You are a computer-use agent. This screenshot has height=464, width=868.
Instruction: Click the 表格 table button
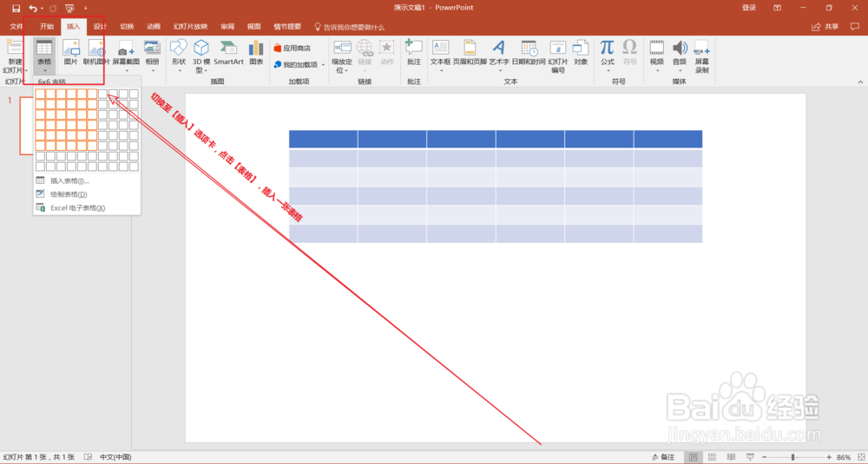[44, 57]
